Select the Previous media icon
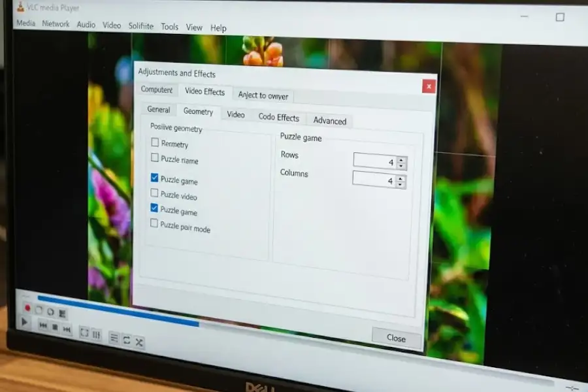588x392 pixels. click(43, 325)
